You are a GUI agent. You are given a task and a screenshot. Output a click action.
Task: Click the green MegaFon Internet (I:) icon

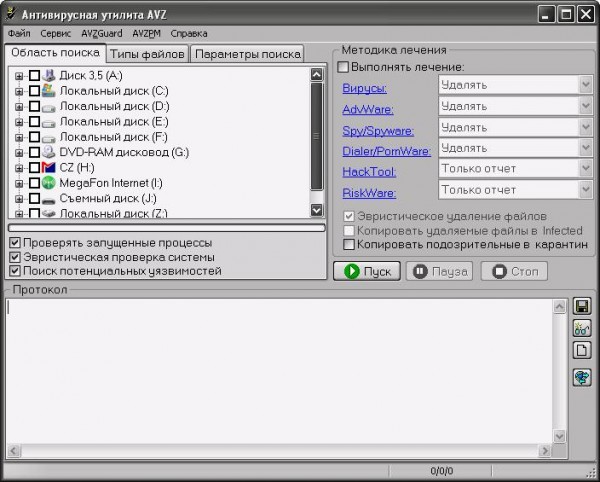click(x=49, y=183)
